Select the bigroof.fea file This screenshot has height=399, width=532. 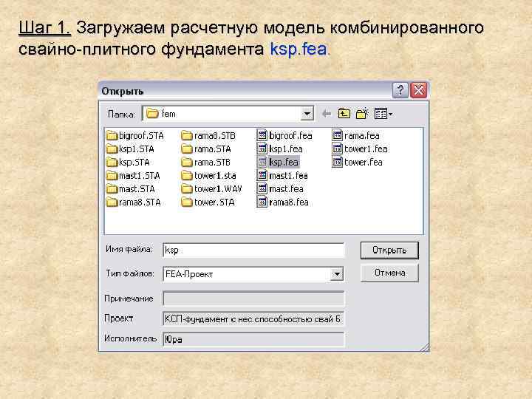pyautogui.click(x=284, y=136)
